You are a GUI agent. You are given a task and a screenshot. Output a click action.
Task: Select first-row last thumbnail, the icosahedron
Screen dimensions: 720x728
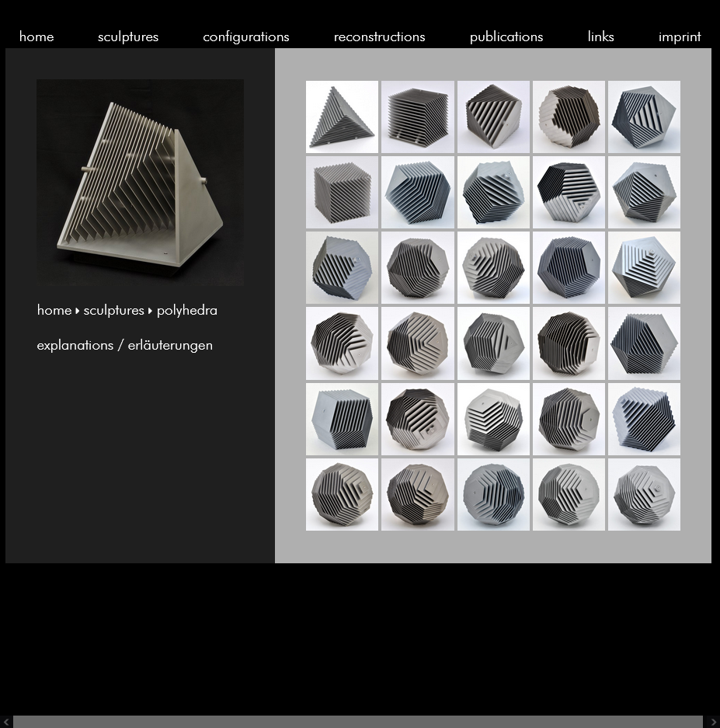[x=645, y=117]
